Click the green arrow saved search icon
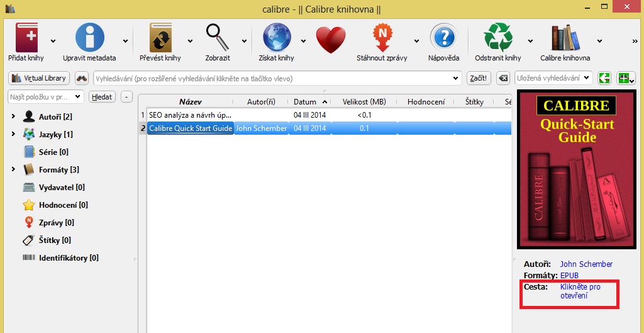This screenshot has height=333, width=644. coord(604,78)
